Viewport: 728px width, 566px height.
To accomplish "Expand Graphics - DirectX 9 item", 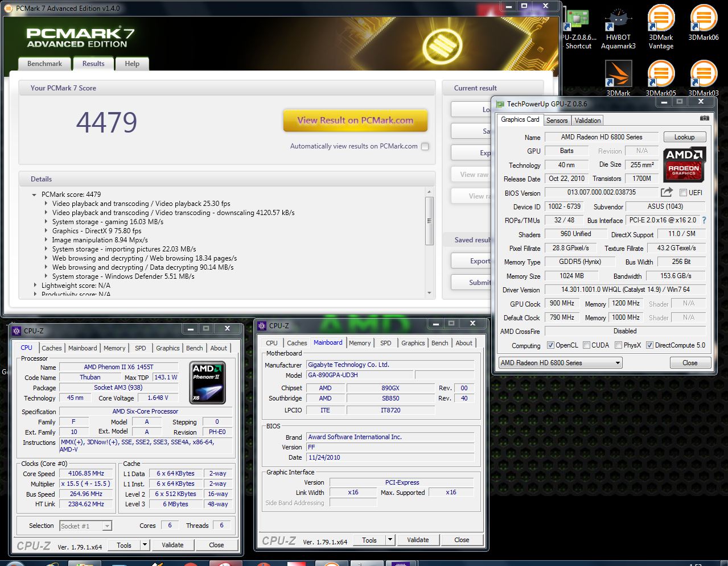I will coord(46,231).
